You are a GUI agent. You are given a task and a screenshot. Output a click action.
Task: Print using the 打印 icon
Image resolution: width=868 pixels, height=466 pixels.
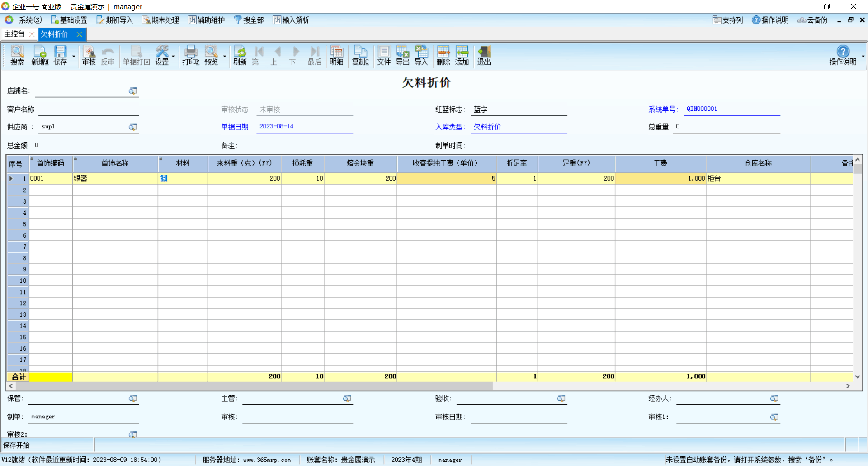pyautogui.click(x=191, y=56)
